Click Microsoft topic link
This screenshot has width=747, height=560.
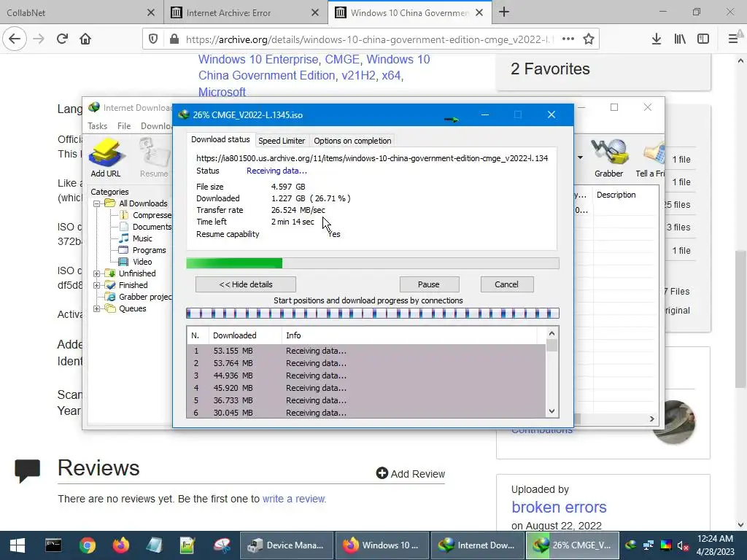(x=222, y=92)
